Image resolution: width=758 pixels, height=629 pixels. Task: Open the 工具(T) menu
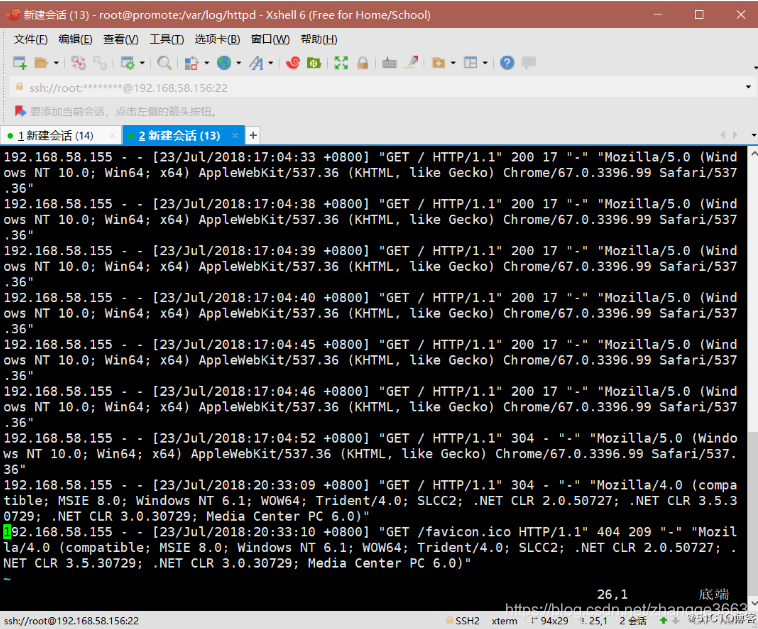(x=167, y=39)
